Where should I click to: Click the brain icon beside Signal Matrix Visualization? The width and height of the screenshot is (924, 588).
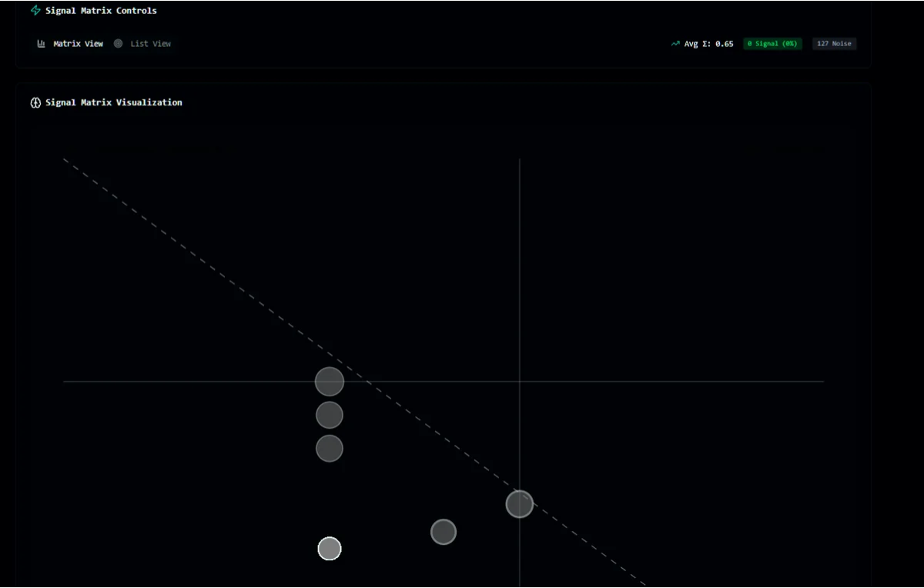(35, 102)
